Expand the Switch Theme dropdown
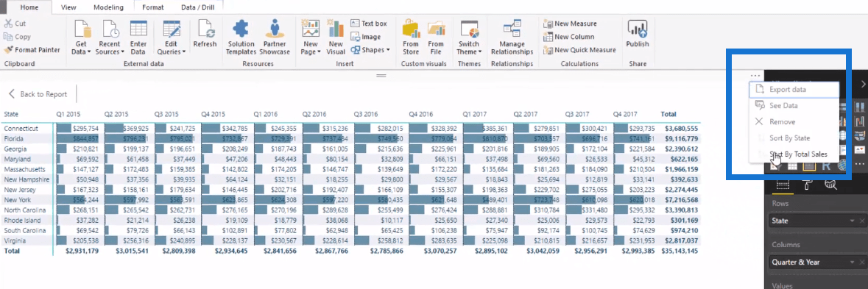Screen dimensions: 868x289 (470, 52)
